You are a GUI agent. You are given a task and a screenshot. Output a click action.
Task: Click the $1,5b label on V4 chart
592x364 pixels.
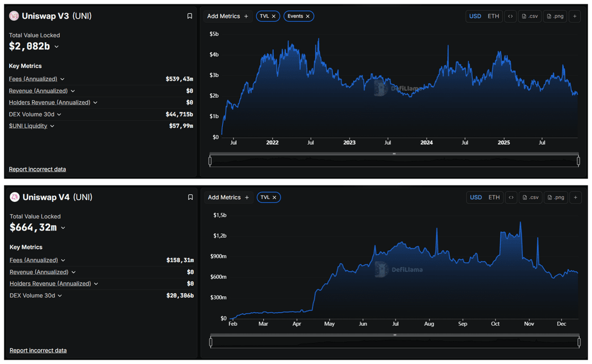(220, 215)
